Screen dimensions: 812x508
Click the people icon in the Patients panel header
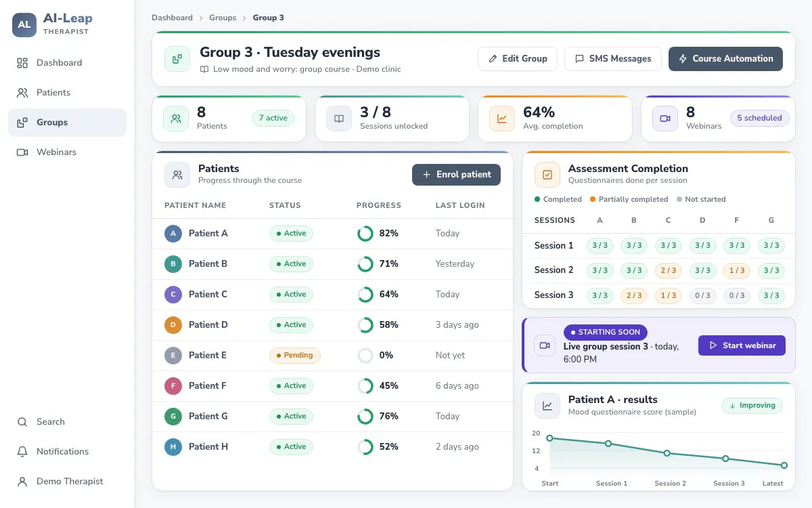coord(177,175)
